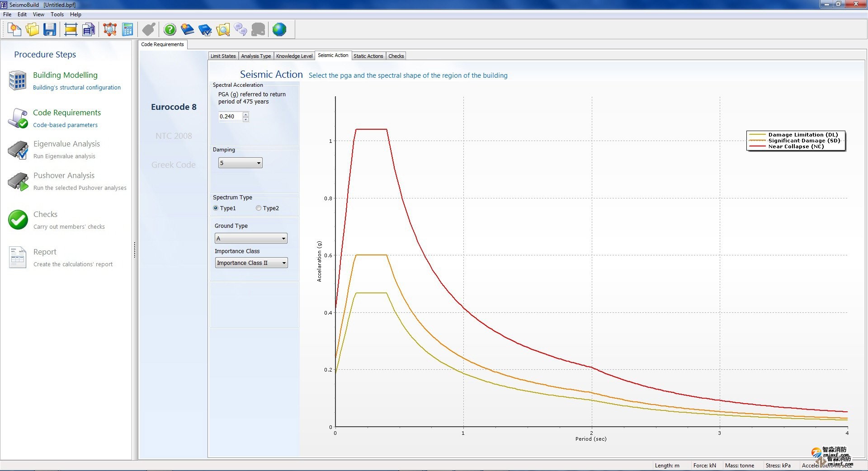Switch to the Limit States tab

coord(223,56)
